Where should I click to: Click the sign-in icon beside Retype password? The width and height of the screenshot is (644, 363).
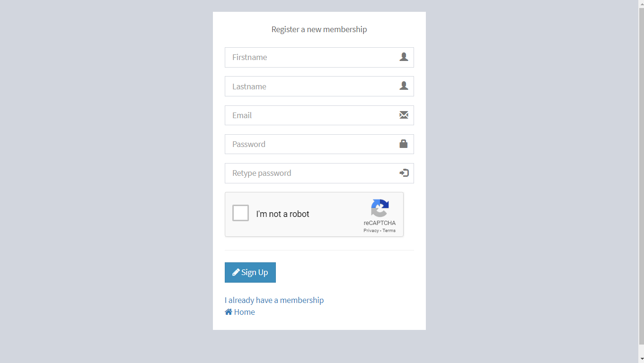coord(404,173)
